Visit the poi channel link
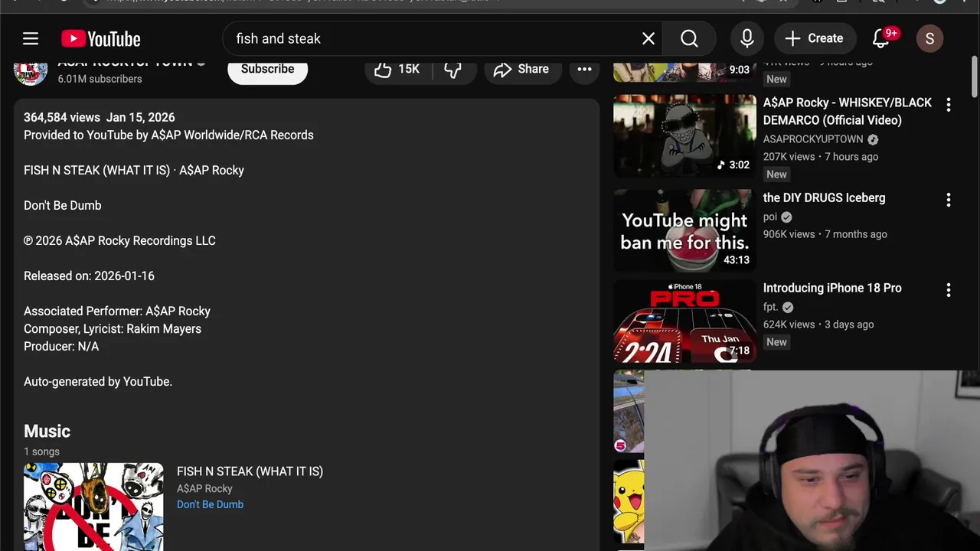 point(770,217)
